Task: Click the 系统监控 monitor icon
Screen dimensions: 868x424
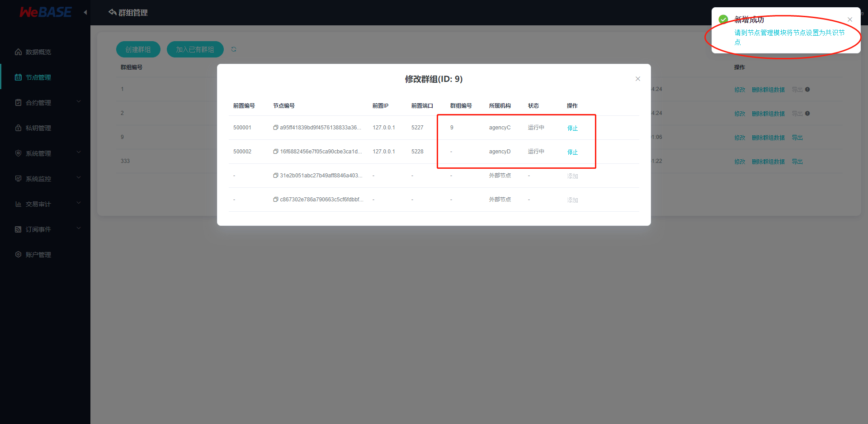Action: point(18,179)
